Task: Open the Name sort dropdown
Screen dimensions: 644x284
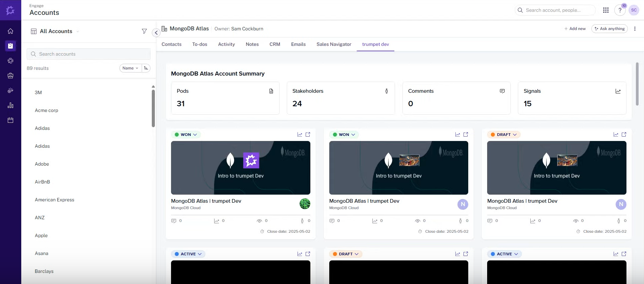Action: point(130,68)
